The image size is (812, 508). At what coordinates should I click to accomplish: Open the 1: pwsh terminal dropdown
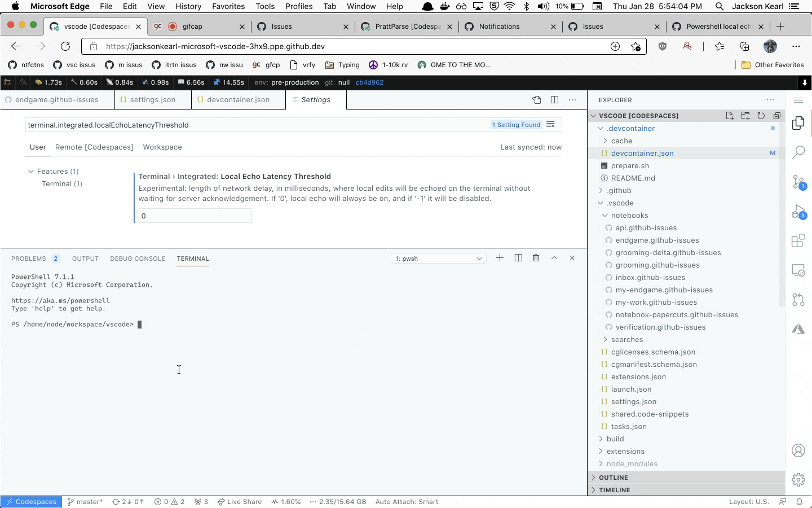[438, 259]
